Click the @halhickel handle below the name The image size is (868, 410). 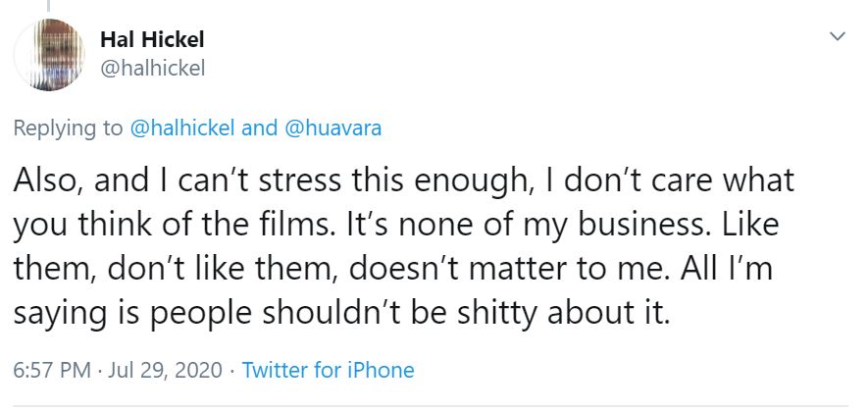click(x=153, y=67)
